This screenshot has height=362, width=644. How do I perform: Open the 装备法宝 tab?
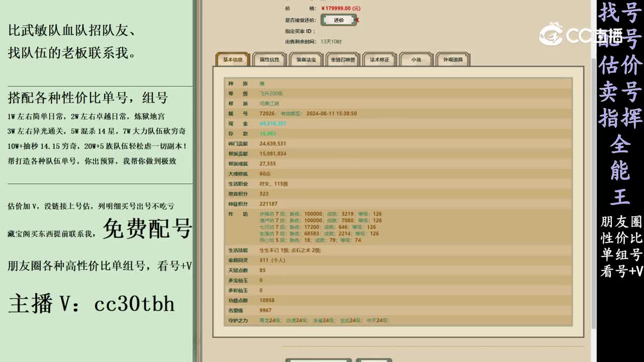(x=306, y=59)
